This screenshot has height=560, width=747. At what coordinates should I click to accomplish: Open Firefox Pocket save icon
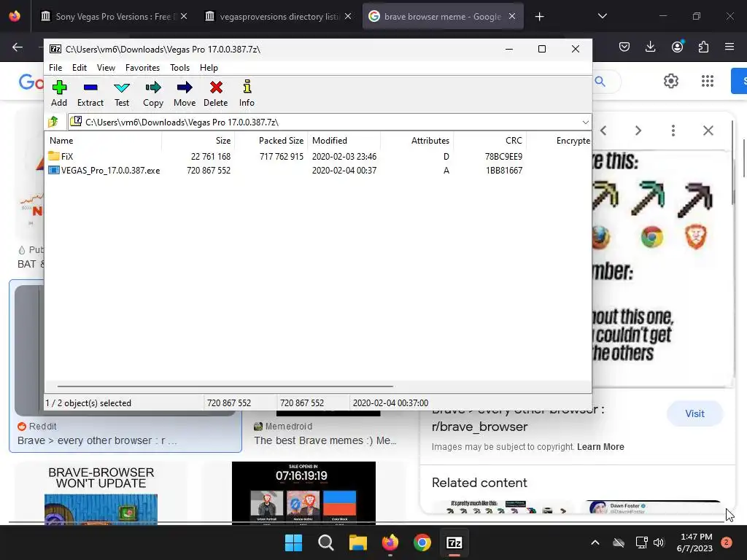tap(624, 47)
